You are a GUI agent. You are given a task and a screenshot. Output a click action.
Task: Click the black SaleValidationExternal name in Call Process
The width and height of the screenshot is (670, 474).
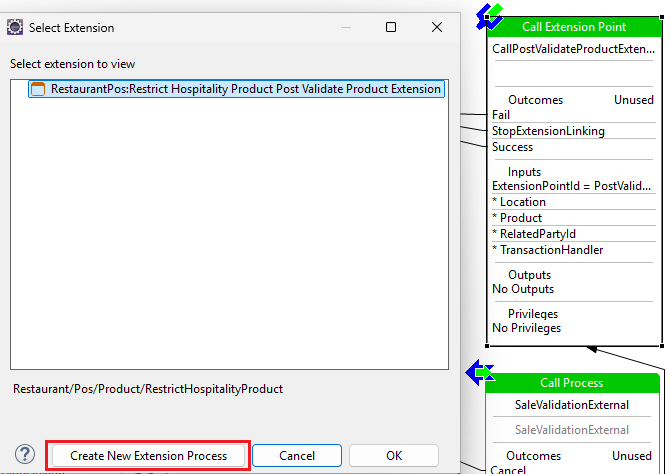click(572, 405)
